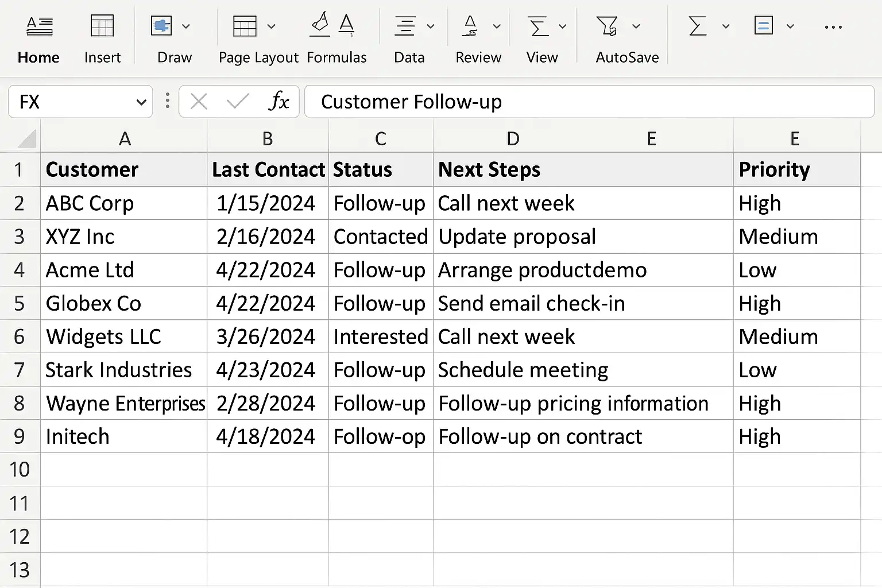Screen dimensions: 882x588
Task: Click the AutoSave filter funnel icon
Action: [607, 26]
